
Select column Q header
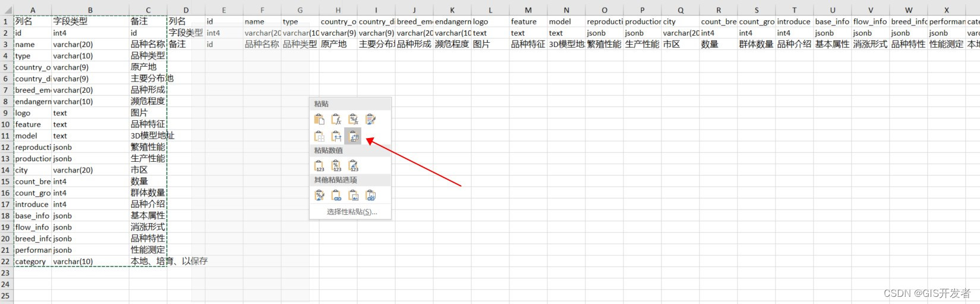pos(680,10)
